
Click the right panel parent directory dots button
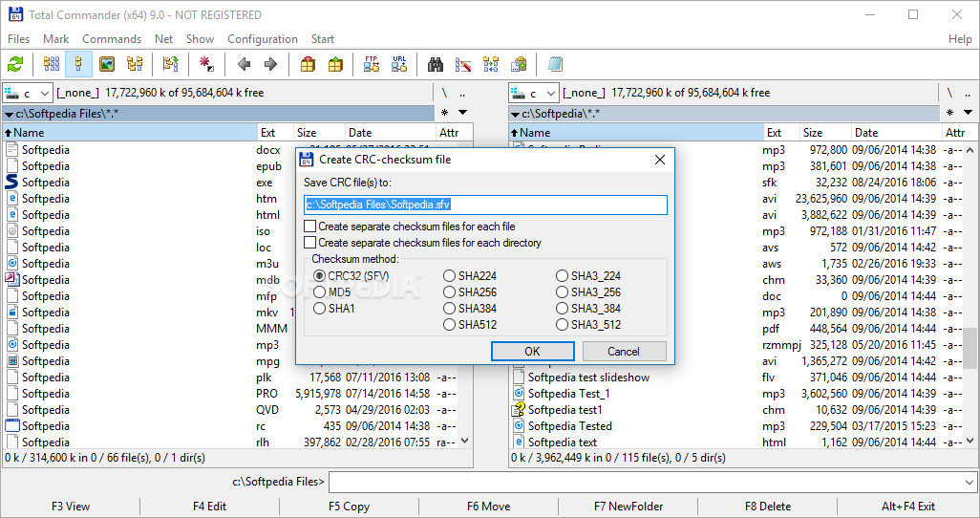point(968,93)
